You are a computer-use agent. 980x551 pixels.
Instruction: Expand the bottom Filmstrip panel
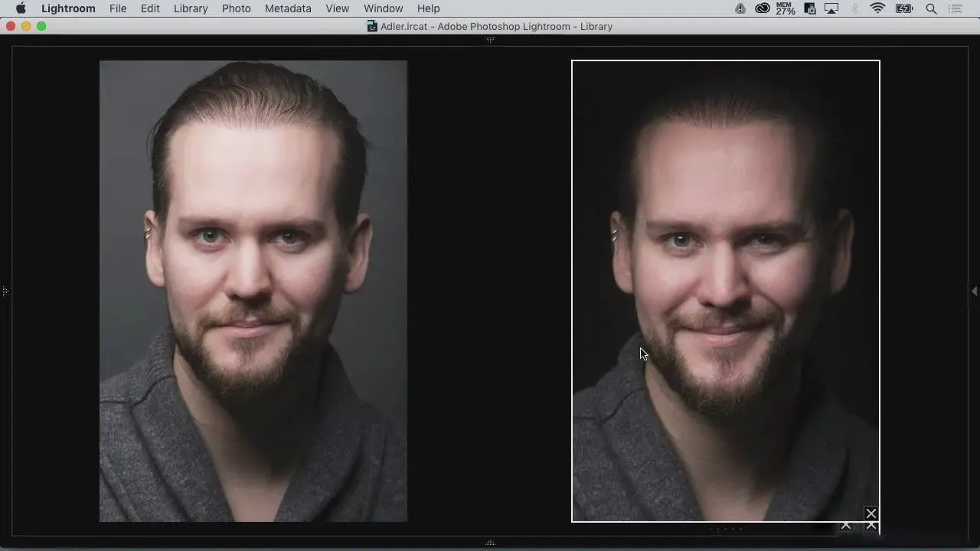click(x=490, y=543)
